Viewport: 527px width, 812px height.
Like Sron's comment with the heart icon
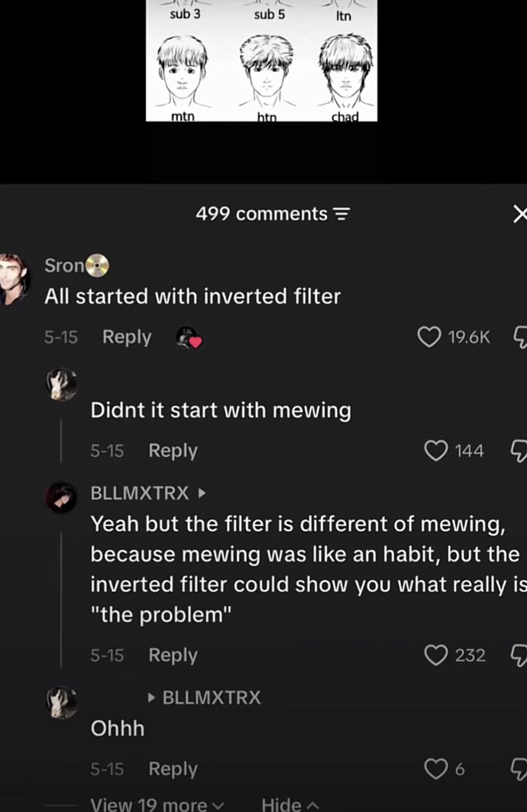[429, 337]
